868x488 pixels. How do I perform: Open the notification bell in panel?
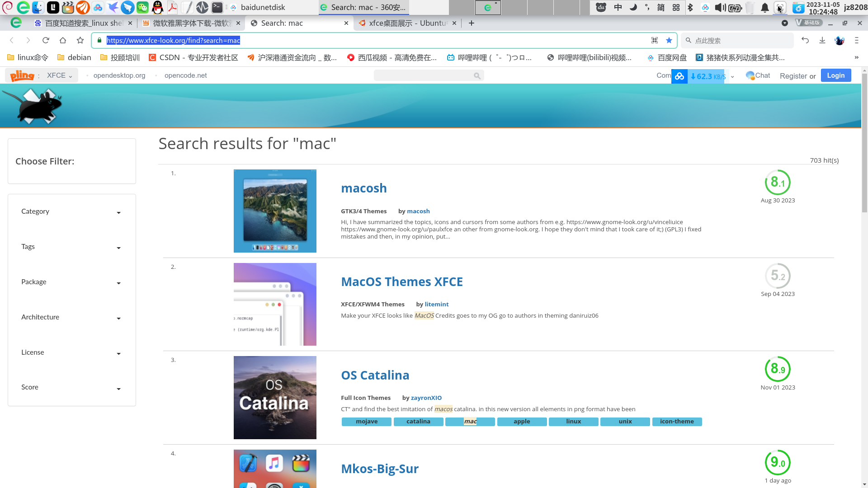[x=765, y=7]
